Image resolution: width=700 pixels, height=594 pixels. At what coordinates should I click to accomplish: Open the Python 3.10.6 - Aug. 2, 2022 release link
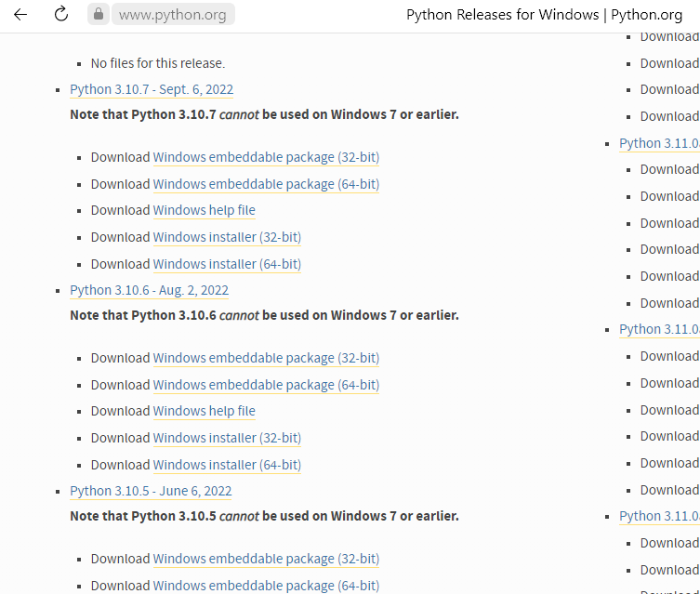[x=149, y=290]
